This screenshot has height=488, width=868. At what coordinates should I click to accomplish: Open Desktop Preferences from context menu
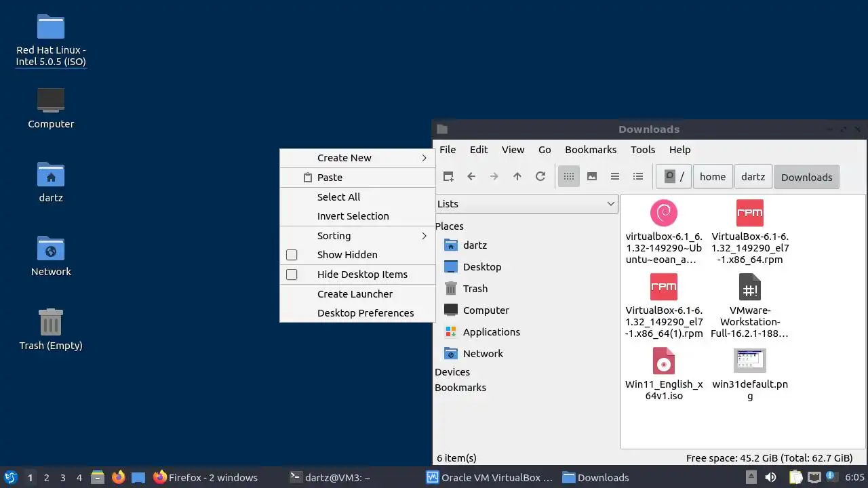[x=357, y=313]
